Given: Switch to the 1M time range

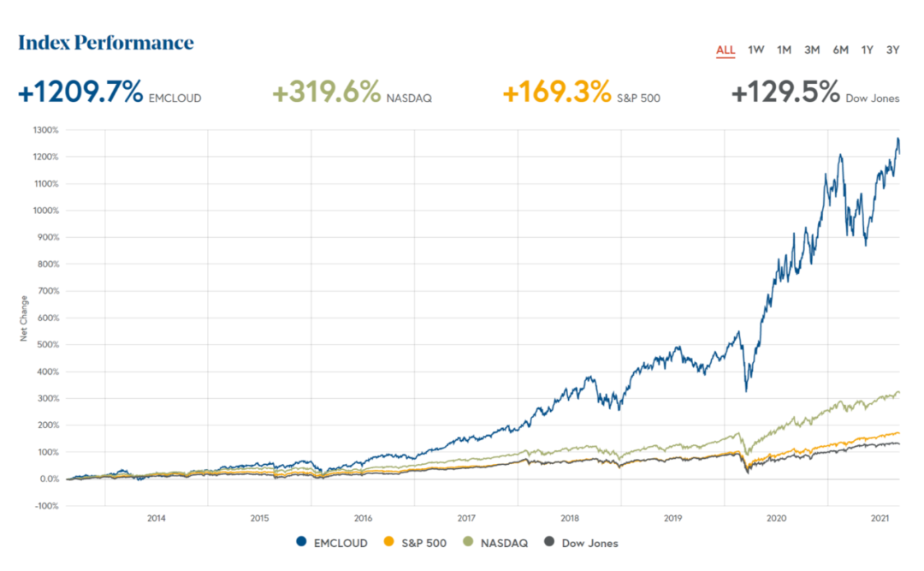Looking at the screenshot, I should click(x=784, y=50).
